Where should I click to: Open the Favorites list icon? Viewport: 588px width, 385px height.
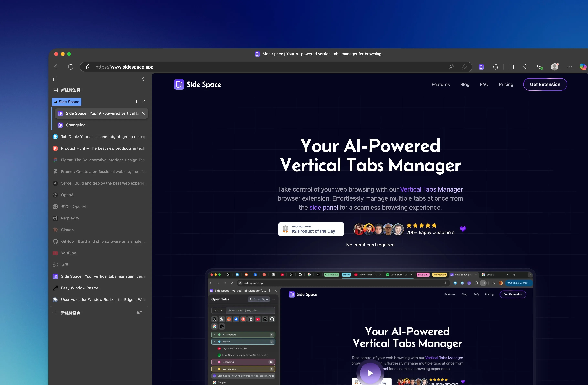click(x=525, y=67)
